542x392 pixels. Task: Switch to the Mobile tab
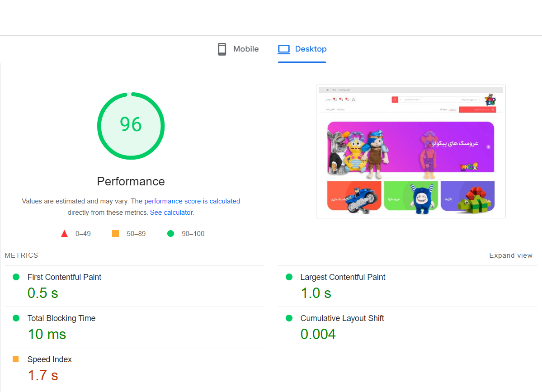pos(238,49)
